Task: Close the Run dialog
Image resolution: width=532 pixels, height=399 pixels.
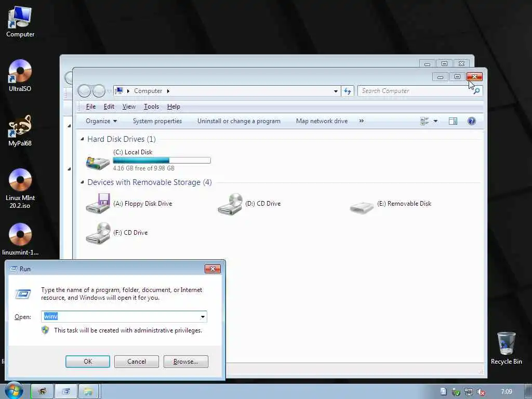Action: click(x=212, y=269)
